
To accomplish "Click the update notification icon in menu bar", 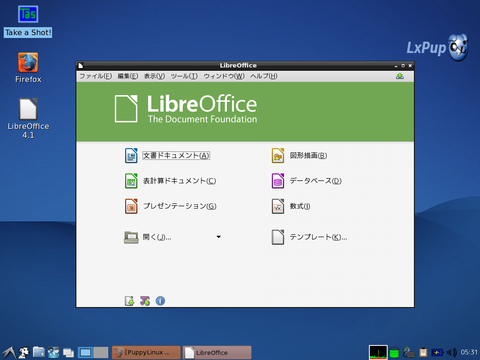I will click(x=400, y=76).
